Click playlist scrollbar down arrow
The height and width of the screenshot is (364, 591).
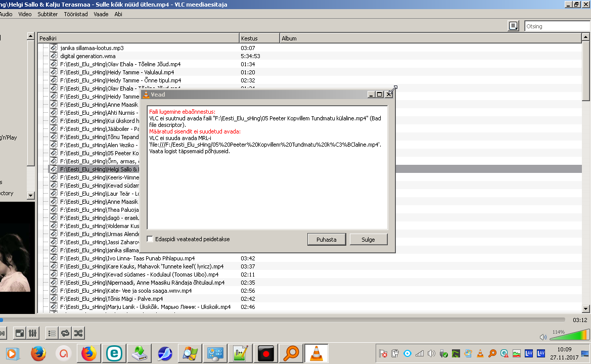pos(585,308)
